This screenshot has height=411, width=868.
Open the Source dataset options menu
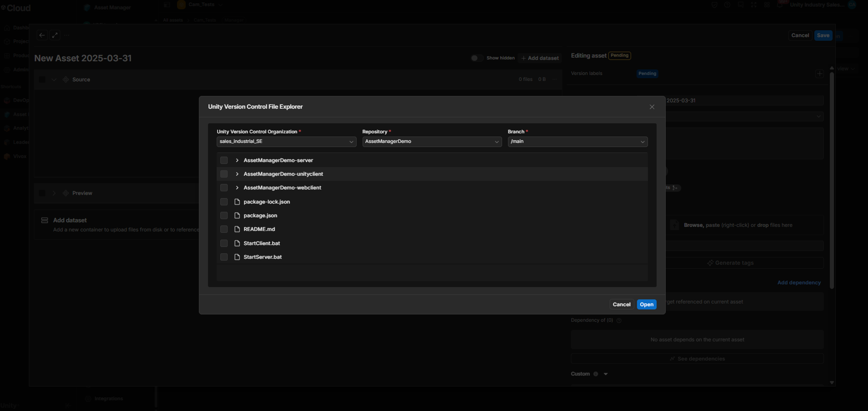point(555,80)
